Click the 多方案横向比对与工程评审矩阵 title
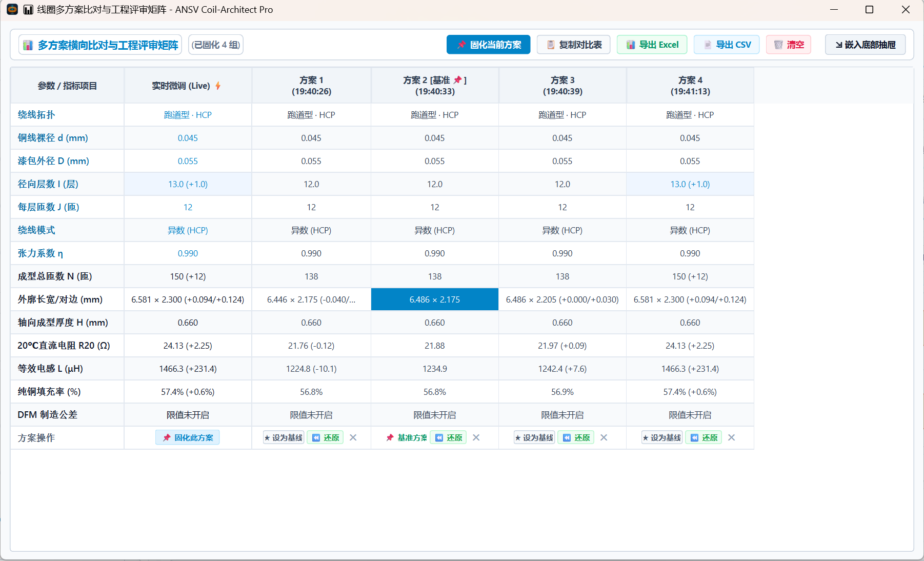 101,45
